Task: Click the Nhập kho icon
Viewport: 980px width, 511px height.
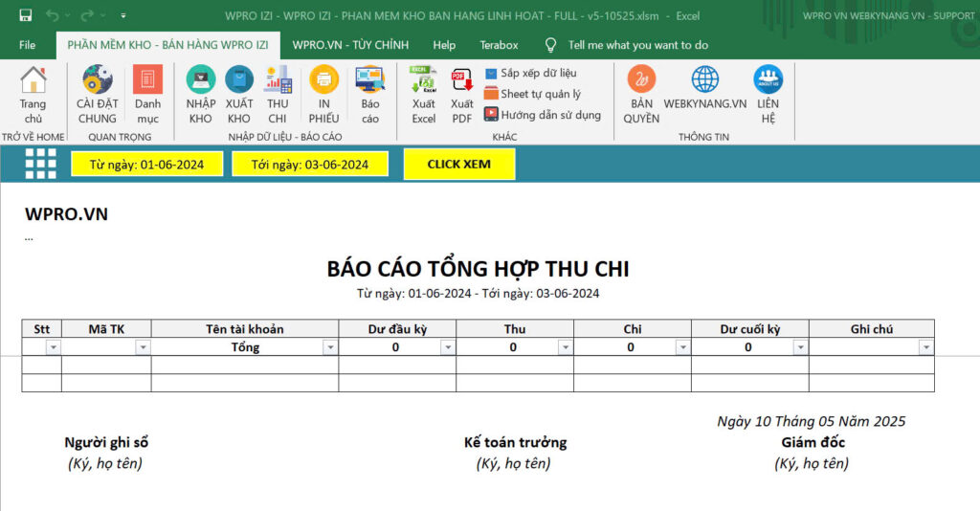Action: [201, 80]
